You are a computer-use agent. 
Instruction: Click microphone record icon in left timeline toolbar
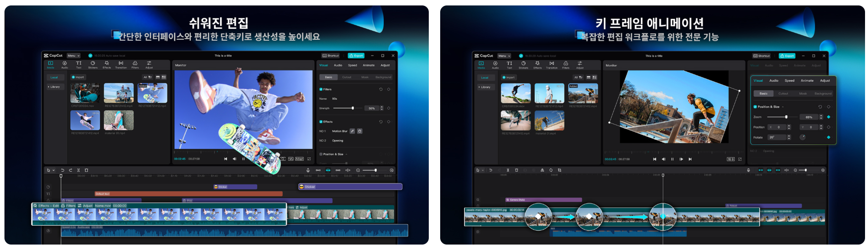pyautogui.click(x=308, y=170)
